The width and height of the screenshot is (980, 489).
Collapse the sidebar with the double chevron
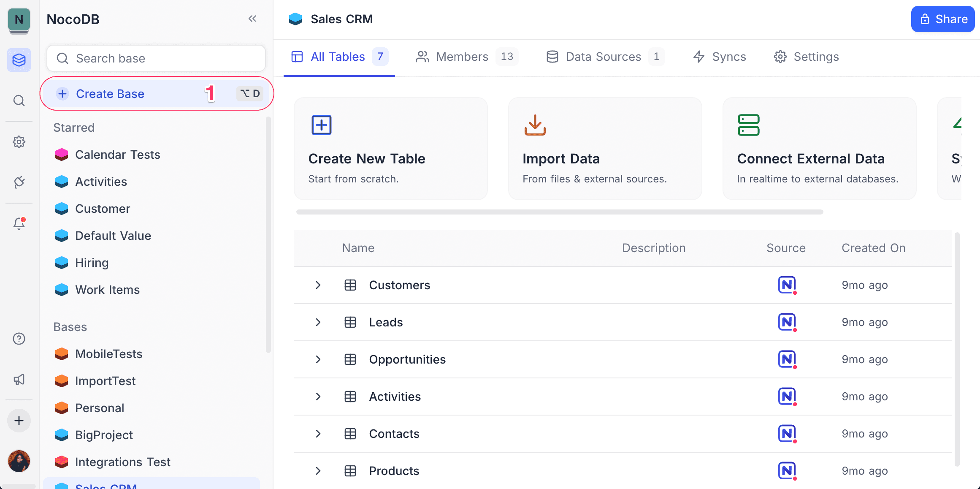pos(252,19)
